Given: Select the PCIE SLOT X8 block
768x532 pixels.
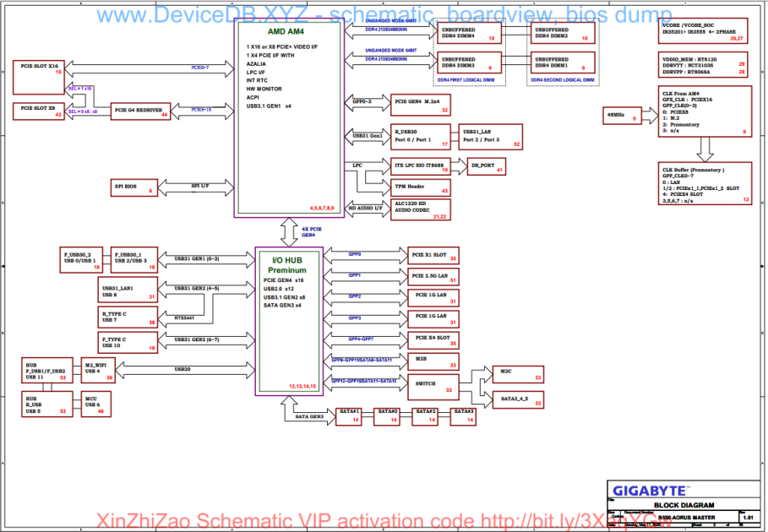Looking at the screenshot, I should point(39,111).
